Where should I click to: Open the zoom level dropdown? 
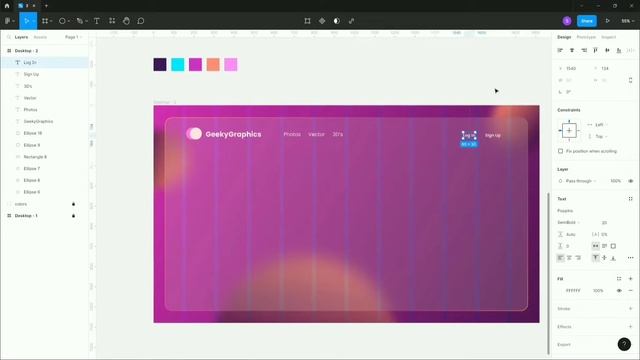(627, 21)
